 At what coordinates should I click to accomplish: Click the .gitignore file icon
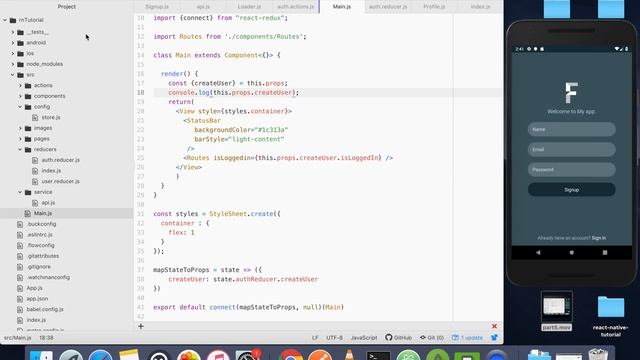[x=20, y=267]
